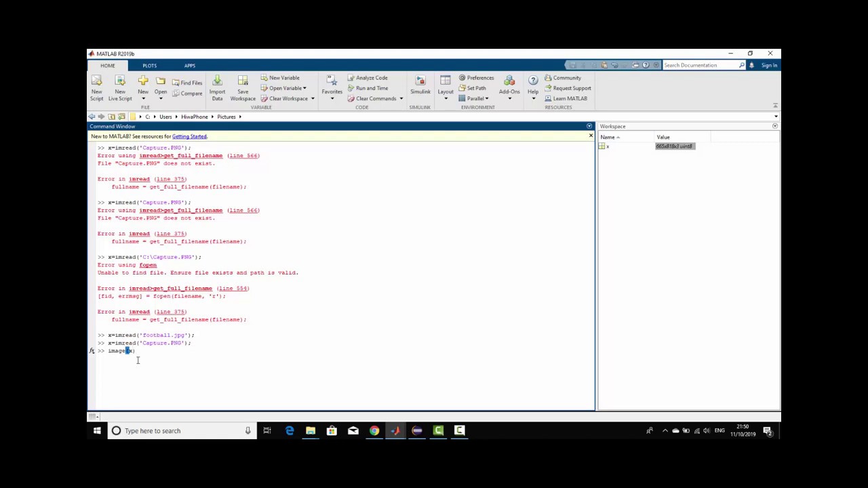Click the Sign In link
The image size is (868, 488).
[769, 65]
